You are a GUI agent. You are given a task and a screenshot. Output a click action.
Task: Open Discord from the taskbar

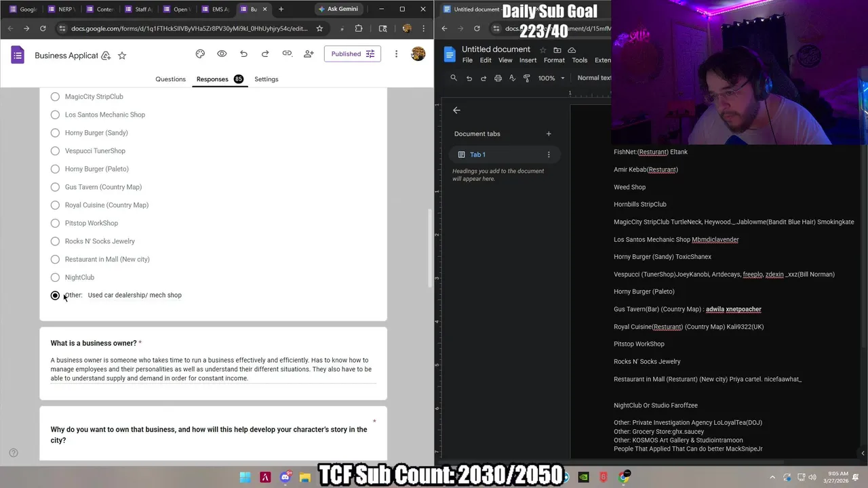coord(285,477)
